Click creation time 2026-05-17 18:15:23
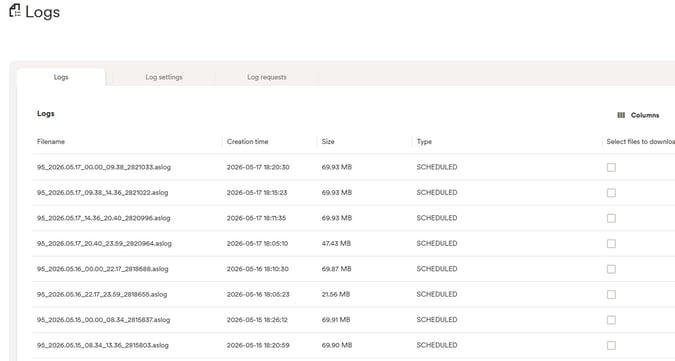 (257, 192)
